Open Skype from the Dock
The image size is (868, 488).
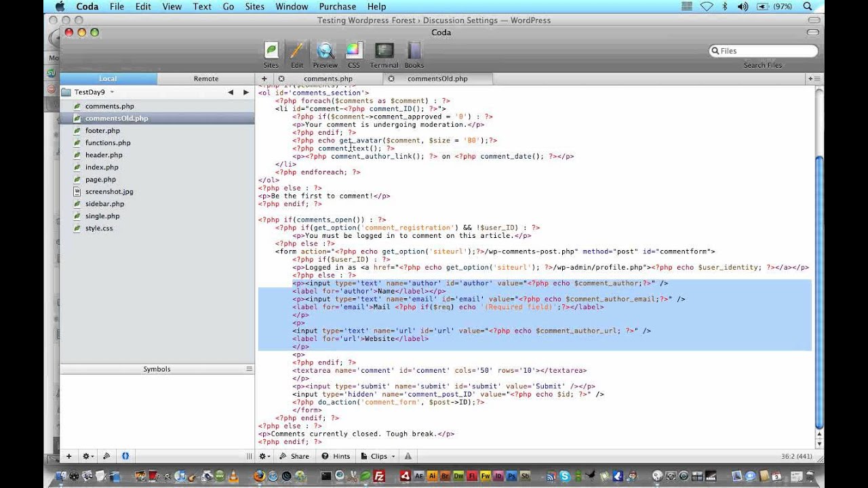564,476
